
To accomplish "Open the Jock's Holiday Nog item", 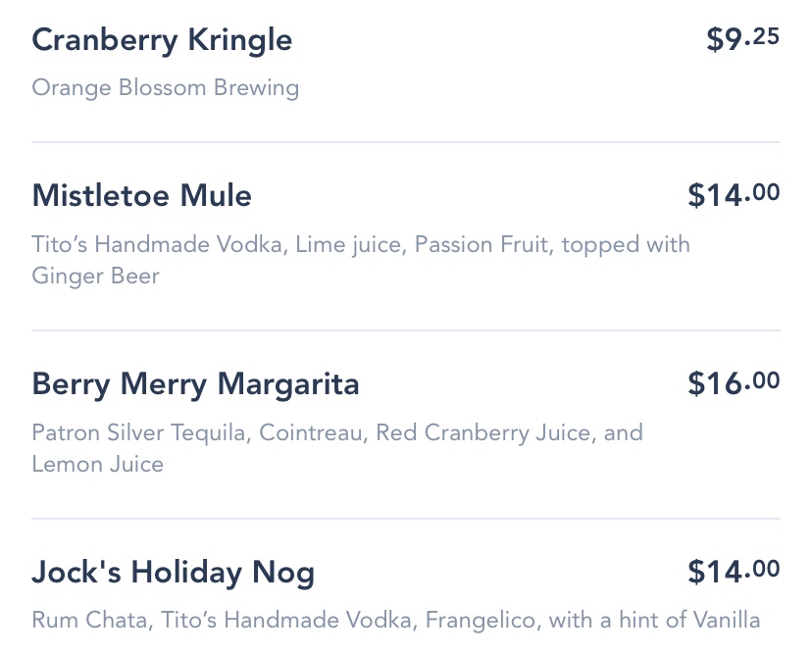I will [x=173, y=573].
